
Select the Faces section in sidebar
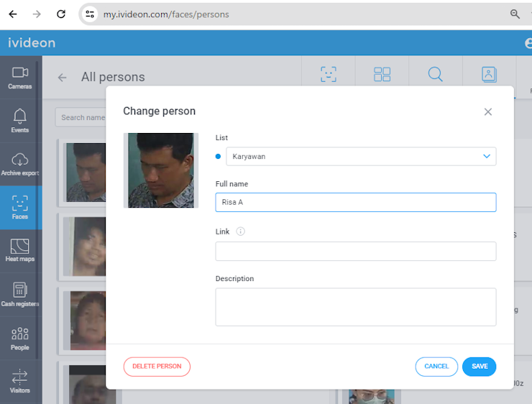coord(19,207)
